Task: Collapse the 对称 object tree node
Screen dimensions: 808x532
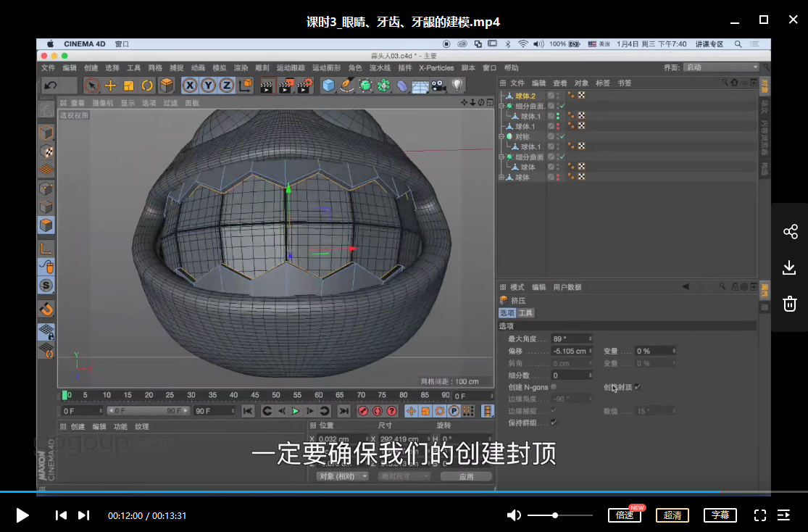Action: click(501, 136)
